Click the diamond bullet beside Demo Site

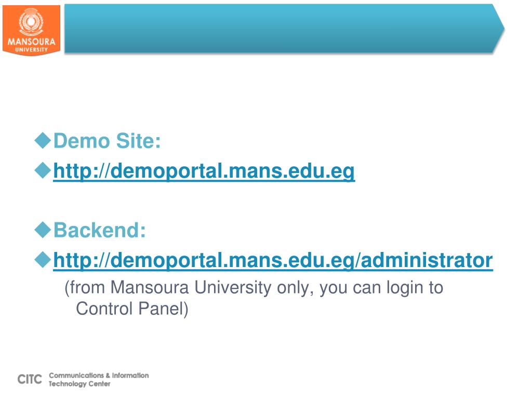click(x=43, y=140)
